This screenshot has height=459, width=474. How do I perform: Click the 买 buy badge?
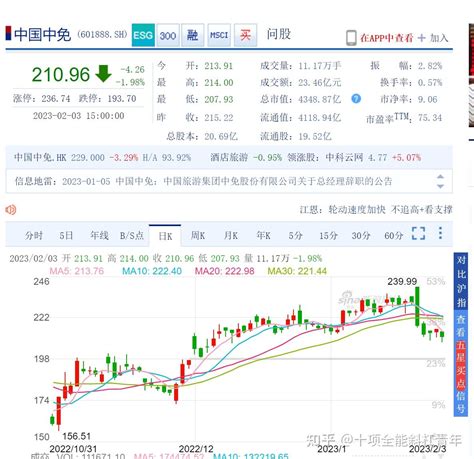[245, 35]
